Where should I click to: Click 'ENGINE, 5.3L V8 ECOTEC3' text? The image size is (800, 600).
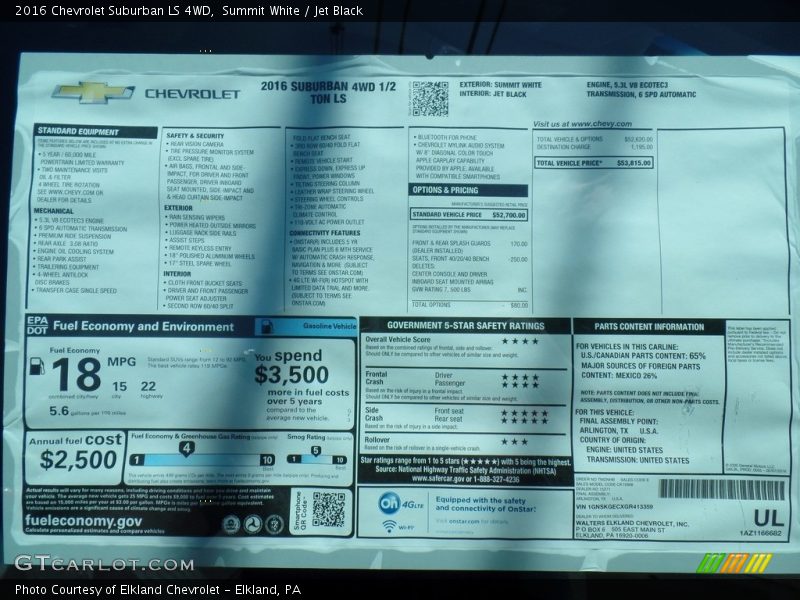point(627,85)
